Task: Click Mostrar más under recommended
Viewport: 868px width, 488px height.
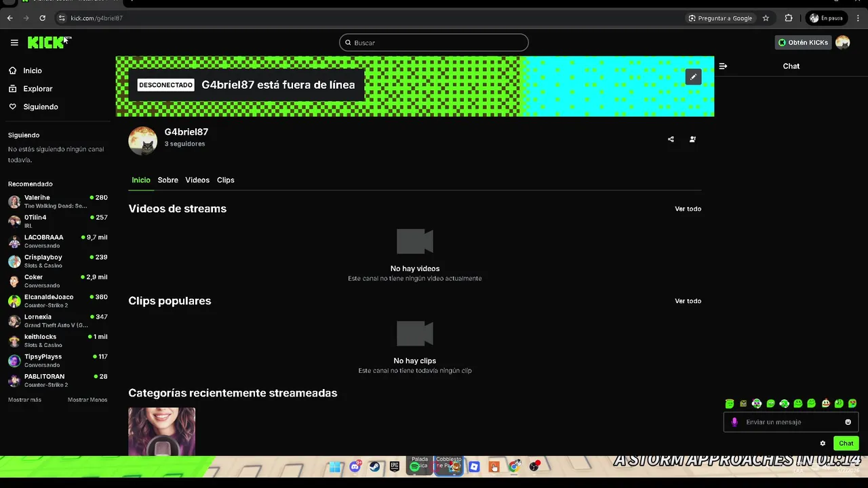Action: (24, 400)
